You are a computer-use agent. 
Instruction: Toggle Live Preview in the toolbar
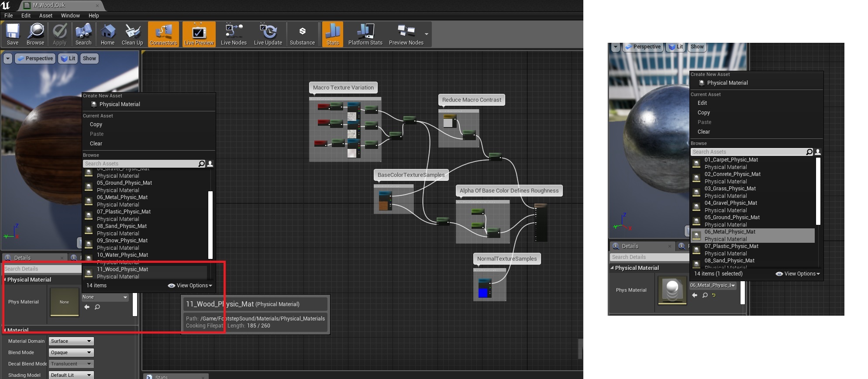(199, 34)
